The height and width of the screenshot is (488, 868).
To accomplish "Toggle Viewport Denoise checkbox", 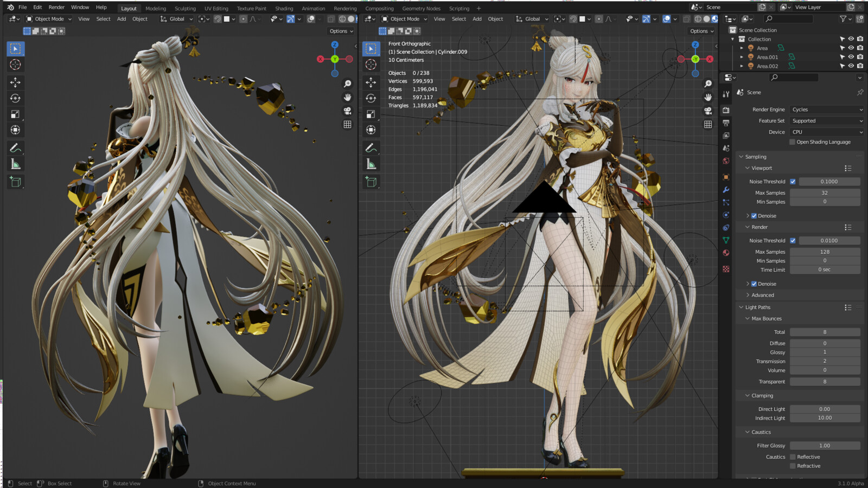I will 754,216.
